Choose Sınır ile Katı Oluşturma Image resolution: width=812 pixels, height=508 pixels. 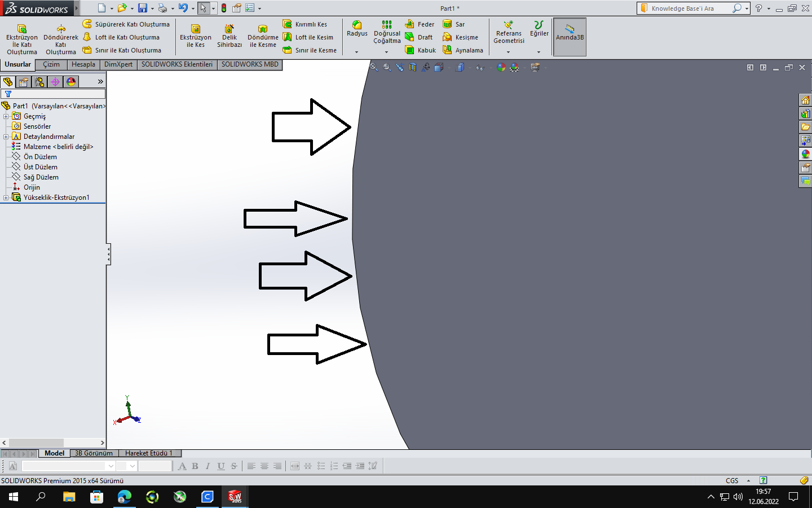pos(122,50)
